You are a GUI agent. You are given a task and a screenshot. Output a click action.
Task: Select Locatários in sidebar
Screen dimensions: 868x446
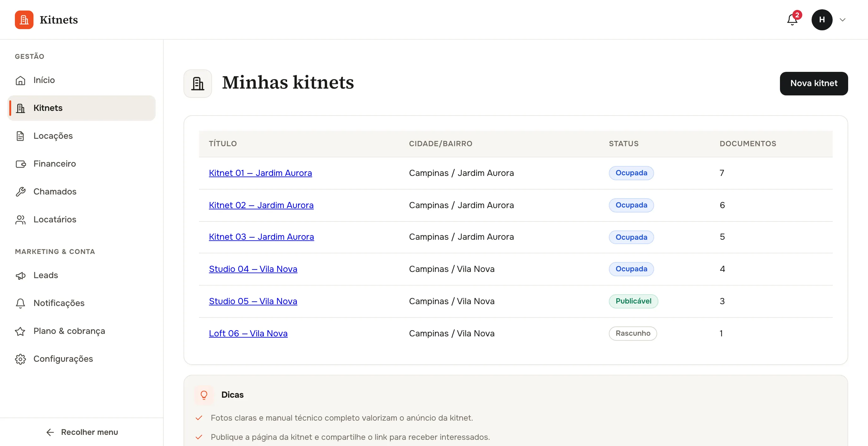pyautogui.click(x=82, y=220)
